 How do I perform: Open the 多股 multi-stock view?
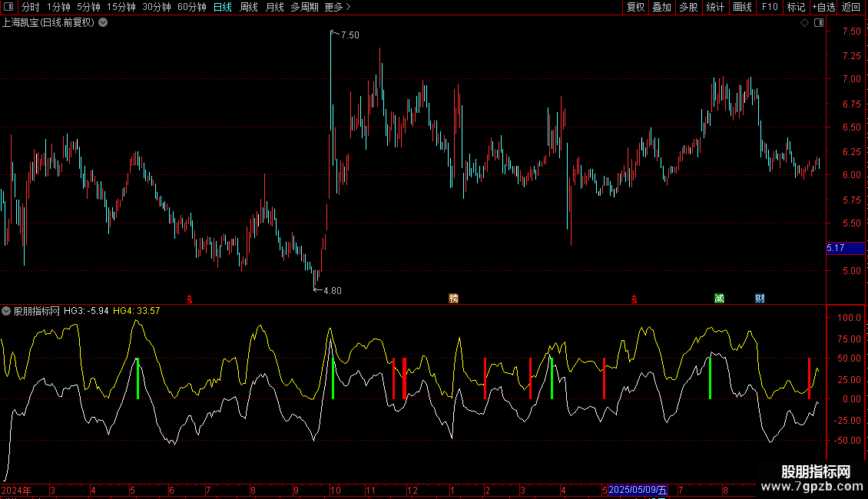(688, 7)
